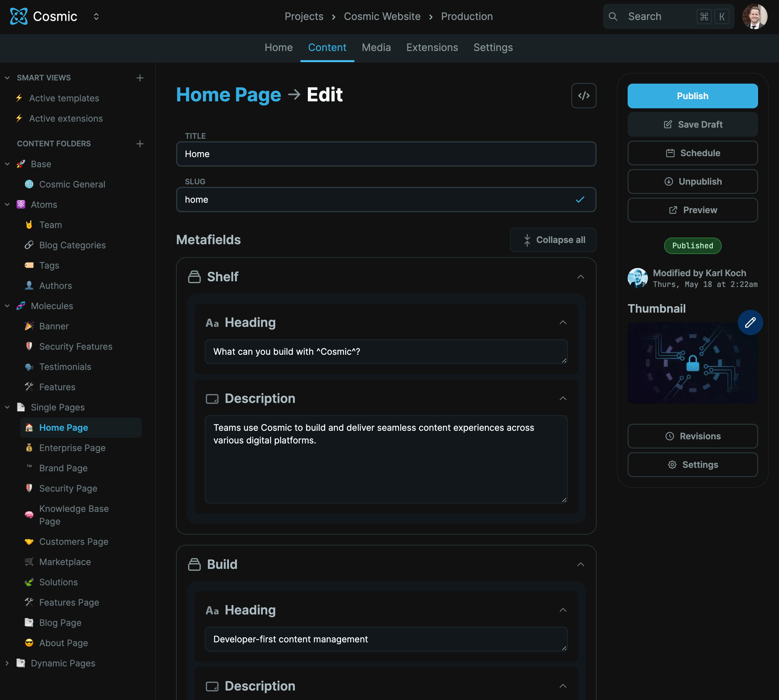
Task: Open Blog Categories in Atoms
Action: point(72,245)
